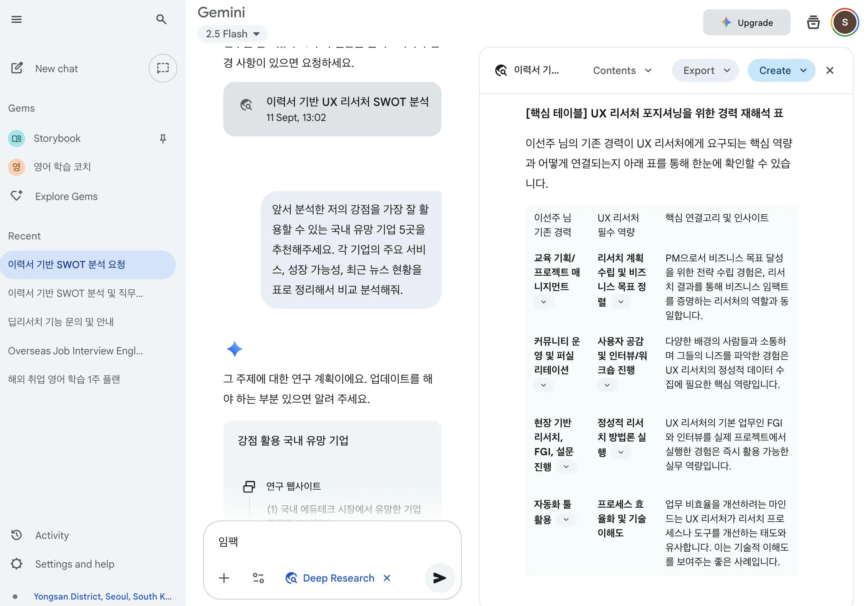Click the prompt input field with 임팩
Screen dimensions: 868x606
point(332,542)
